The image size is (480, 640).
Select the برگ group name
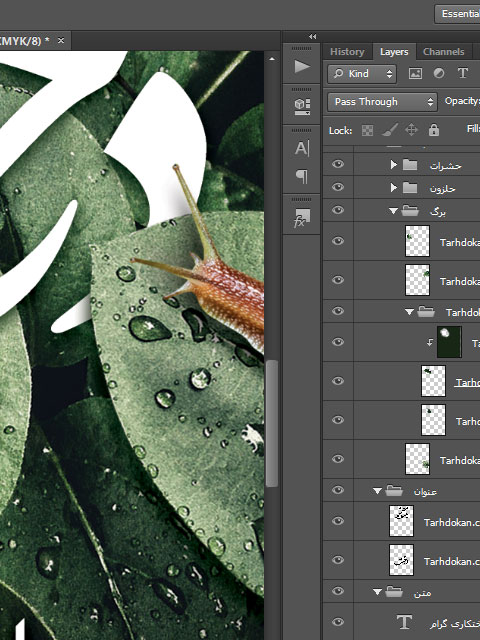click(x=438, y=212)
